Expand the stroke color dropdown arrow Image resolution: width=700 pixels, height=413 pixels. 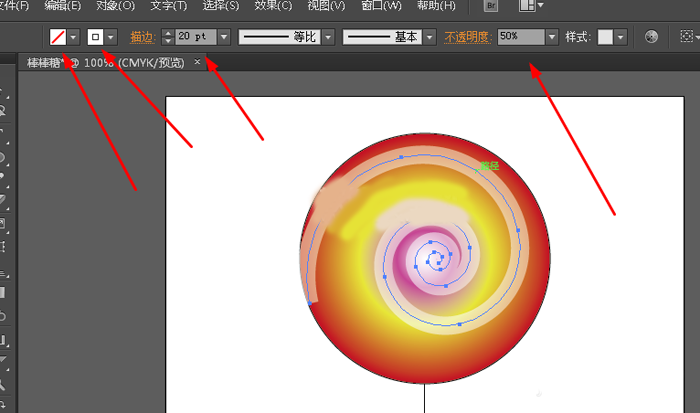111,37
